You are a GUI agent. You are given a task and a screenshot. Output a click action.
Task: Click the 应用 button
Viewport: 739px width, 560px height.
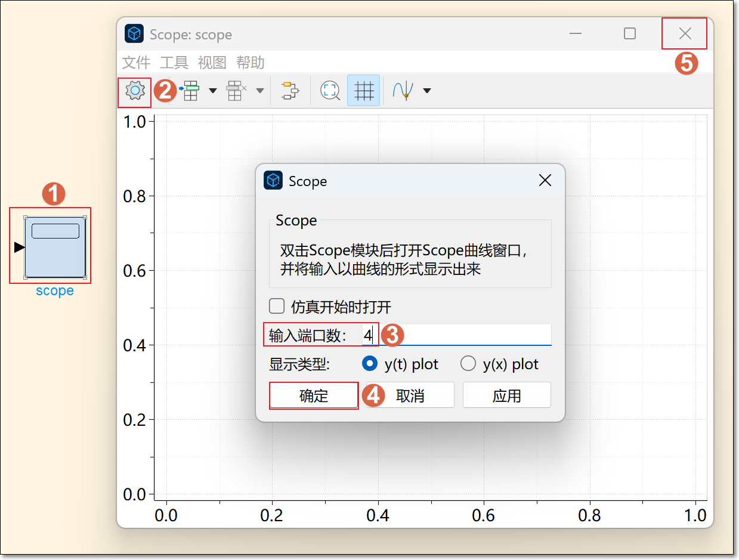[x=507, y=395]
